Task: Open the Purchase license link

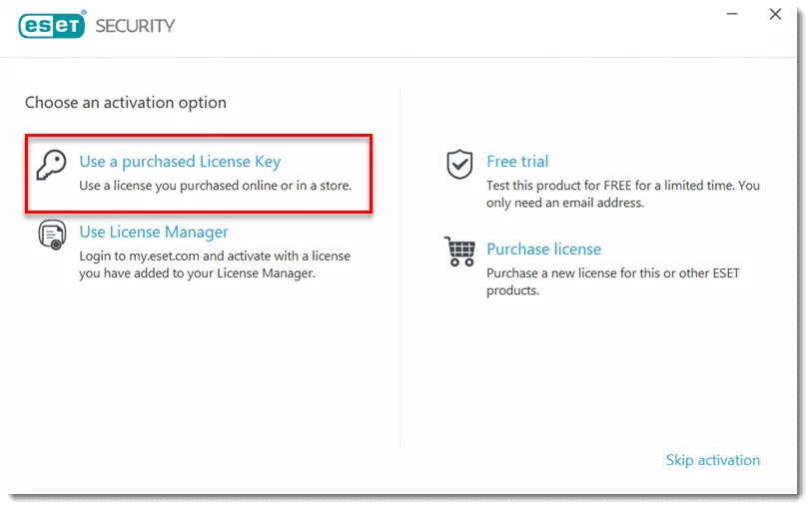Action: coord(543,250)
